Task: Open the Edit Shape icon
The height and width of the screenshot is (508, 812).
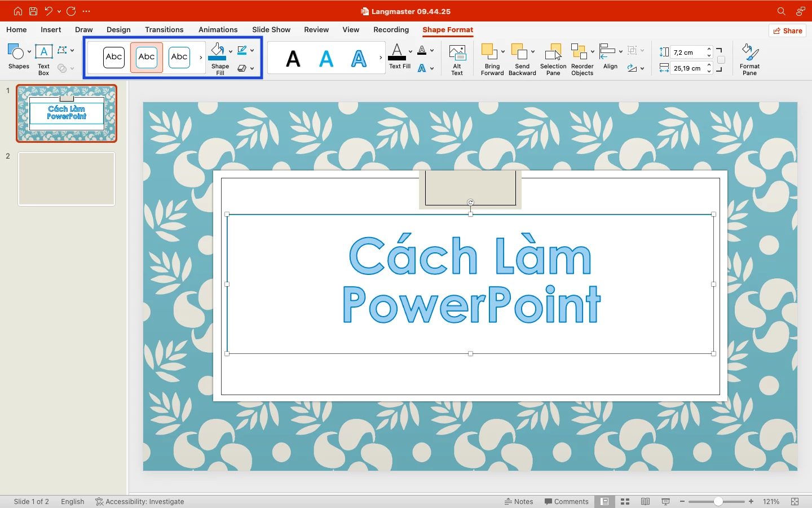Action: coord(61,50)
